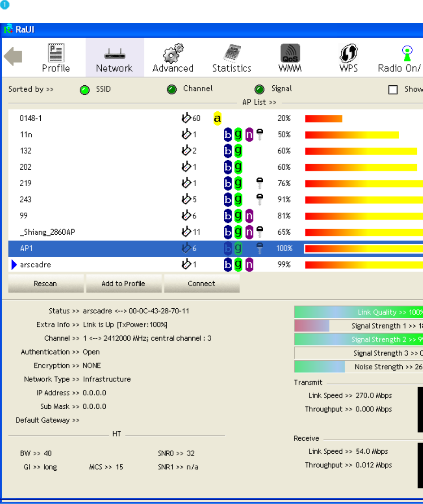Click the Receive Link Speed 54.0 Mbps value
This screenshot has height=504, width=423.
(372, 451)
